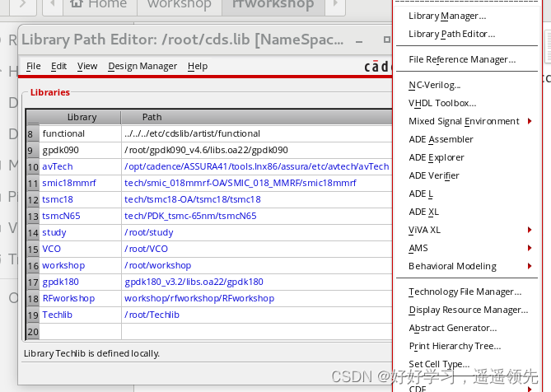Open Display Resource Manager...
This screenshot has width=551, height=392.
click(x=468, y=310)
